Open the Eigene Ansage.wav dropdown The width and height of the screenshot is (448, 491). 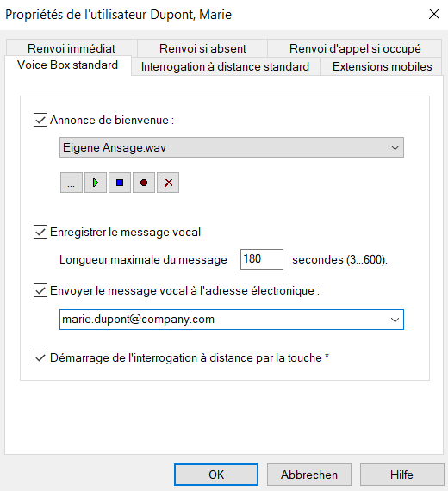(x=232, y=147)
